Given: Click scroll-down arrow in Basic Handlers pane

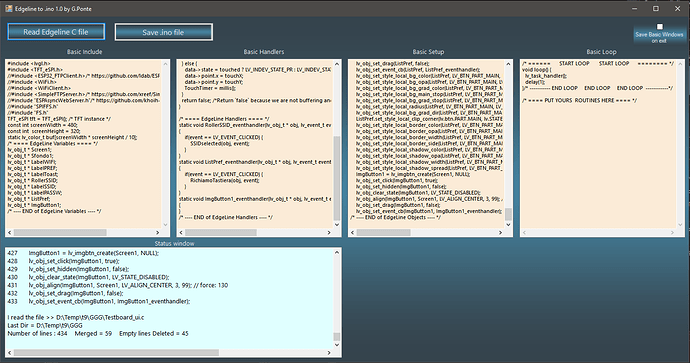Looking at the screenshot, I should 337,225.
